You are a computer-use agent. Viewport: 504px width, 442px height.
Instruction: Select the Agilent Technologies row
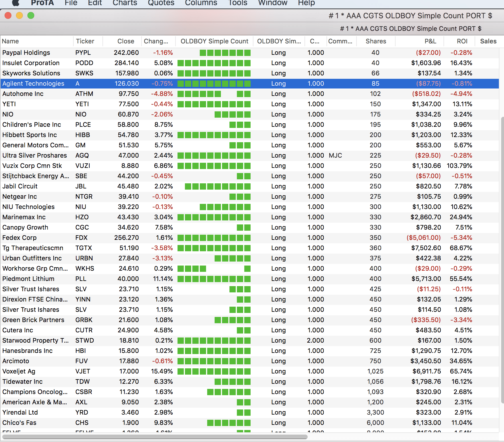pyautogui.click(x=250, y=83)
